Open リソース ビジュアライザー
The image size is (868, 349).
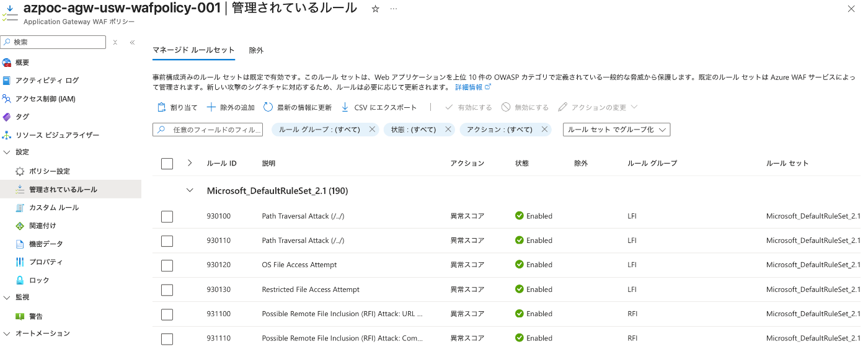pos(57,135)
